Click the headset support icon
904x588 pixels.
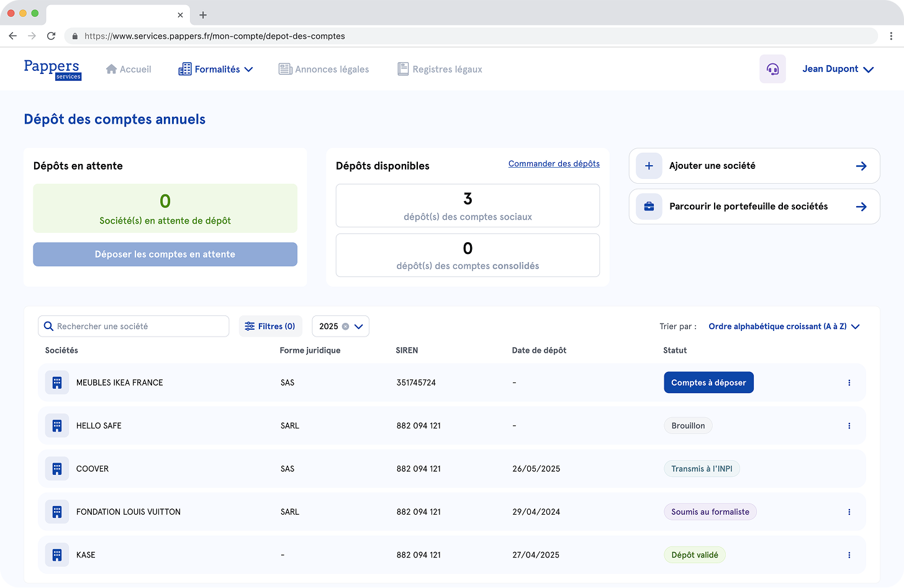(x=772, y=69)
